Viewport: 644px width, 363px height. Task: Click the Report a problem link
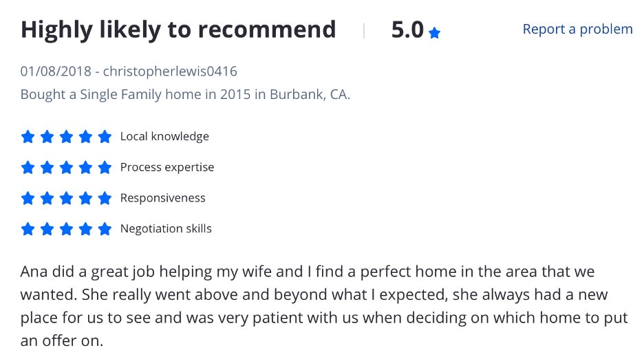(577, 29)
